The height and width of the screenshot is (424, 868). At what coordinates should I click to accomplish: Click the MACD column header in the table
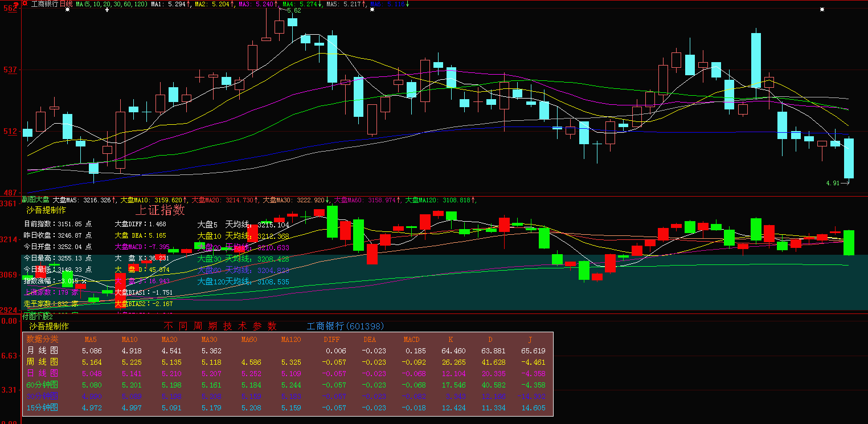tap(411, 339)
